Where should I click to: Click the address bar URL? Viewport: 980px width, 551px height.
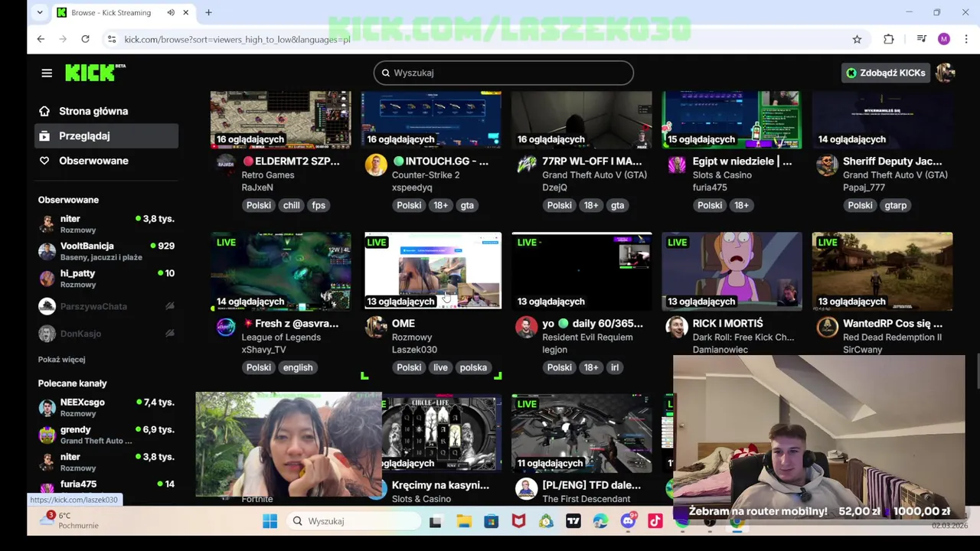pos(237,39)
